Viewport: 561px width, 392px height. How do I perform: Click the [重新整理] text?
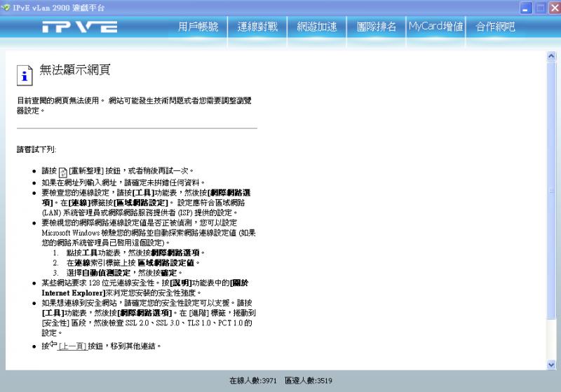point(86,171)
